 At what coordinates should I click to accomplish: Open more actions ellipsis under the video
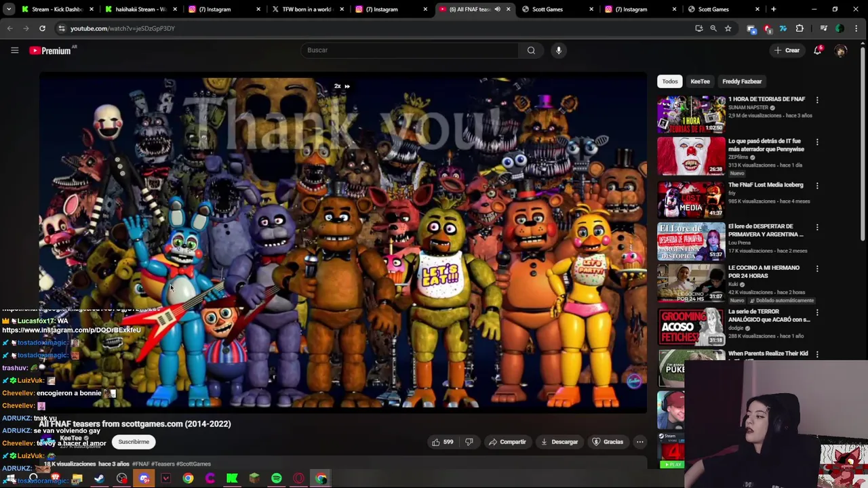pos(639,442)
